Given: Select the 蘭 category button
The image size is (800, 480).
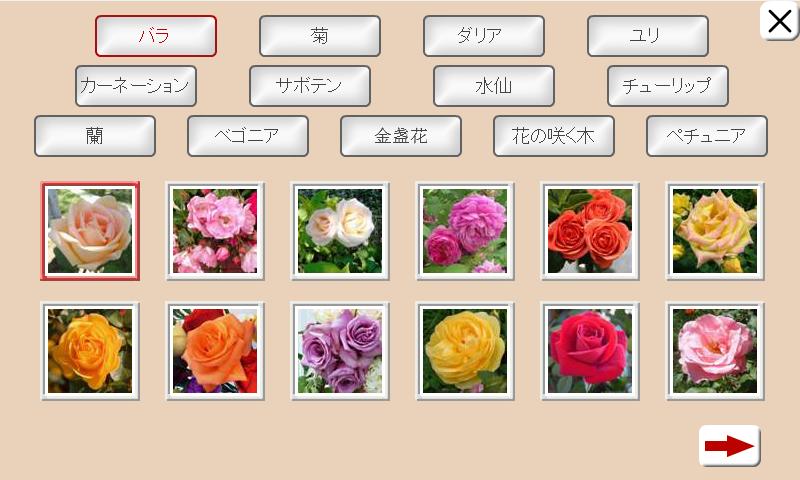Looking at the screenshot, I should pyautogui.click(x=95, y=136).
